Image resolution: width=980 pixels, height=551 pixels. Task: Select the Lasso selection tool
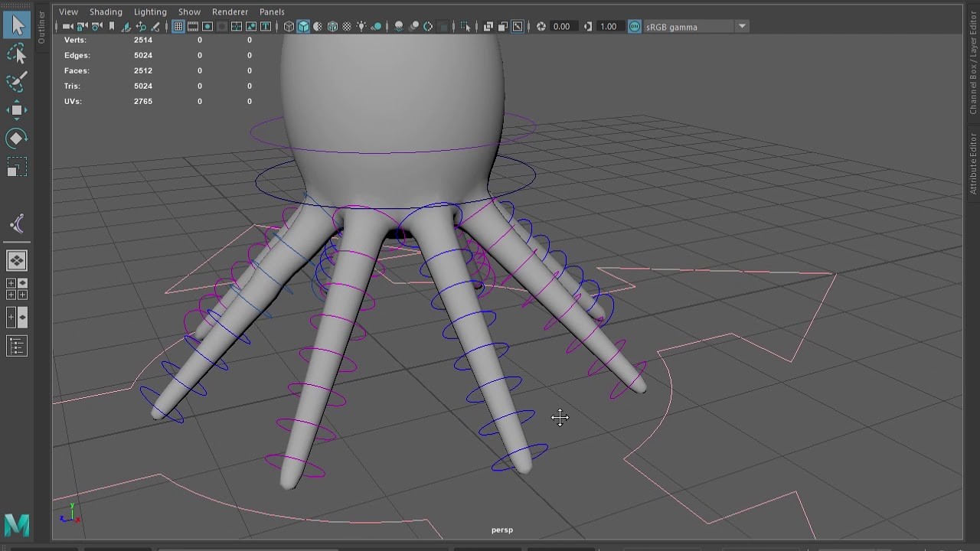(x=17, y=54)
